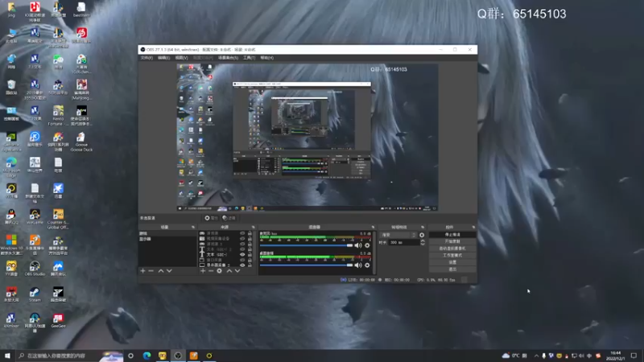644x362 pixels.
Task: Click the 停止推流 button
Action: (x=452, y=235)
